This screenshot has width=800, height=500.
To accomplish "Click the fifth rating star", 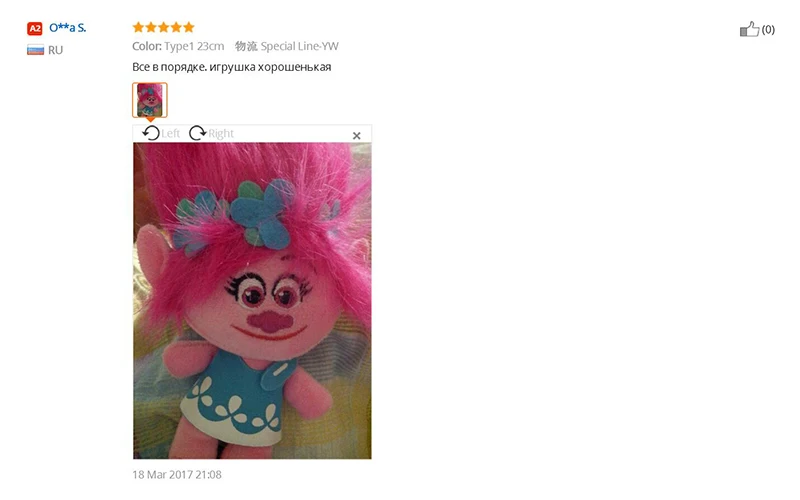I will click(x=189, y=27).
